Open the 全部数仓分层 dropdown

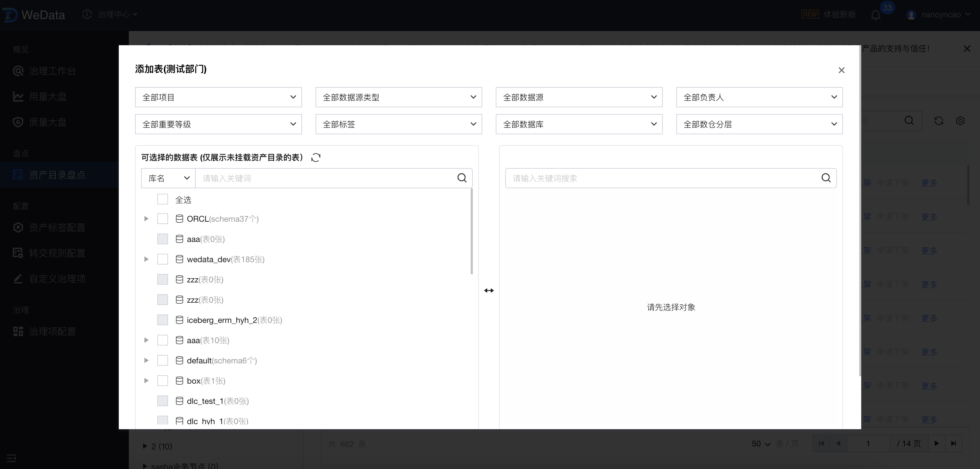coord(759,124)
